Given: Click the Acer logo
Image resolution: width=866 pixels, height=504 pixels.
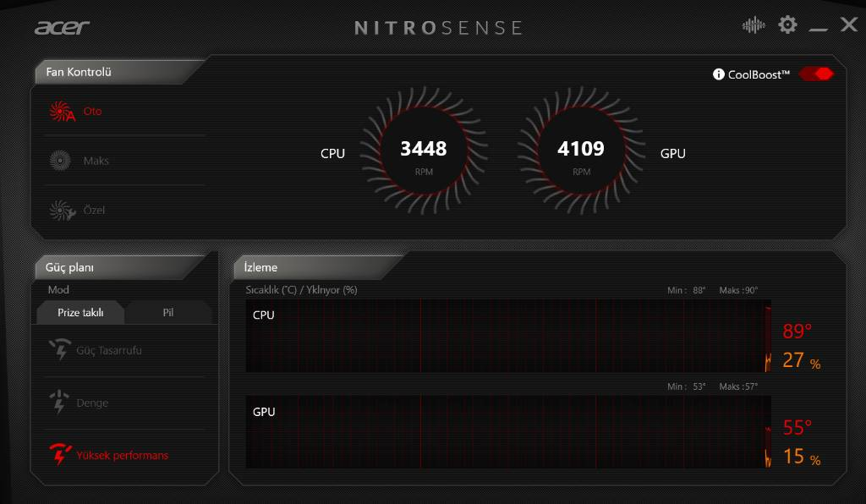Looking at the screenshot, I should tap(62, 28).
